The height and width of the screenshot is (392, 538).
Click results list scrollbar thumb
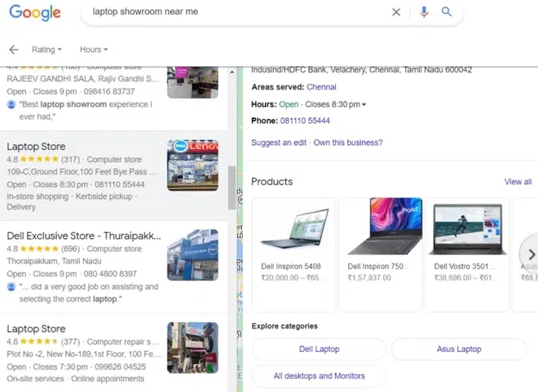pos(232,187)
